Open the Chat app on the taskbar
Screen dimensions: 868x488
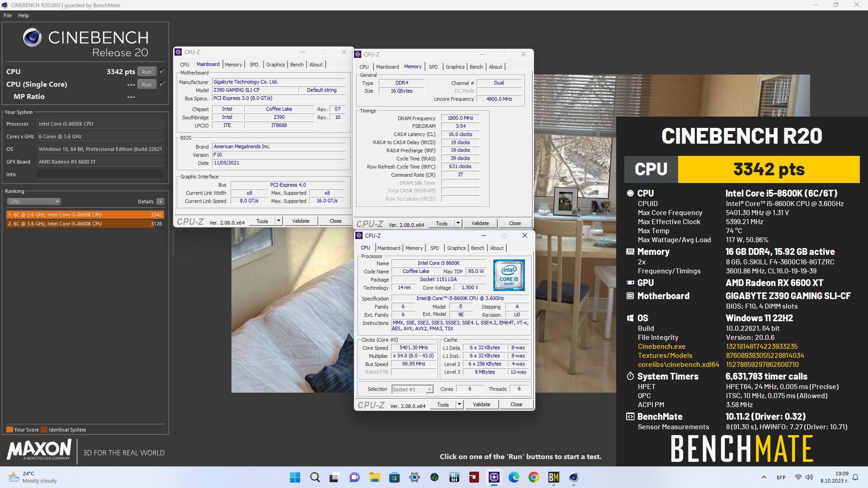tap(354, 477)
